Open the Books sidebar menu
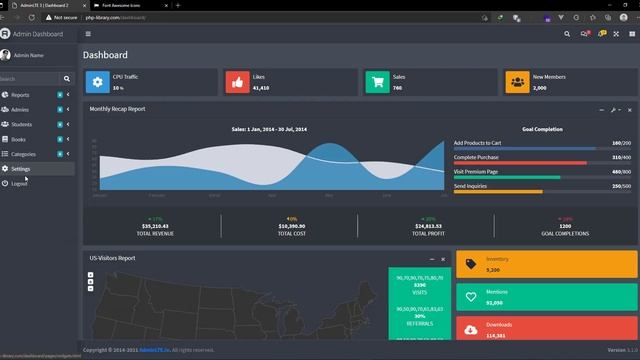This screenshot has width=640, height=360. click(37, 139)
